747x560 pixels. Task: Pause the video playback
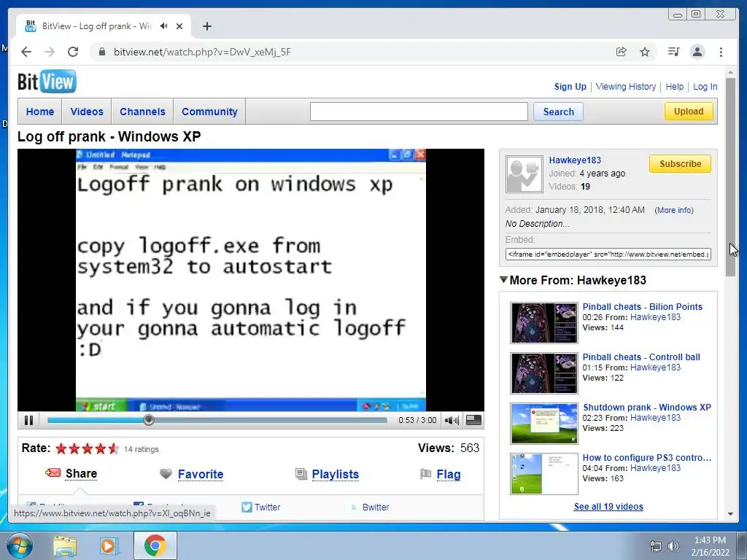[x=28, y=421]
